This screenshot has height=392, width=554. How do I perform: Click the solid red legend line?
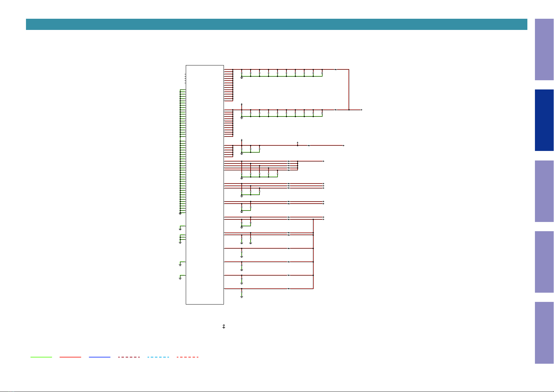pyautogui.click(x=70, y=357)
